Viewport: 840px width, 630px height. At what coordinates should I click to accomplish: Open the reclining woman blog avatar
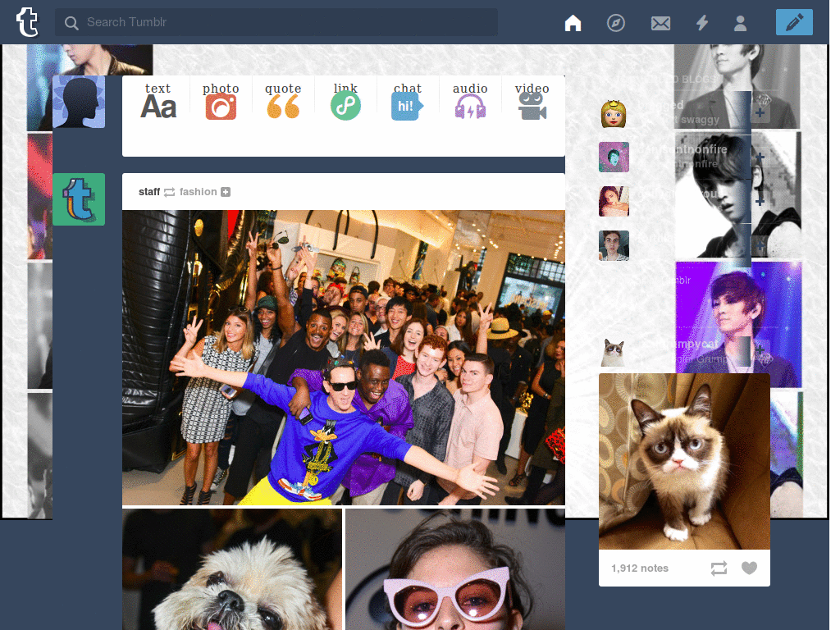(x=614, y=202)
